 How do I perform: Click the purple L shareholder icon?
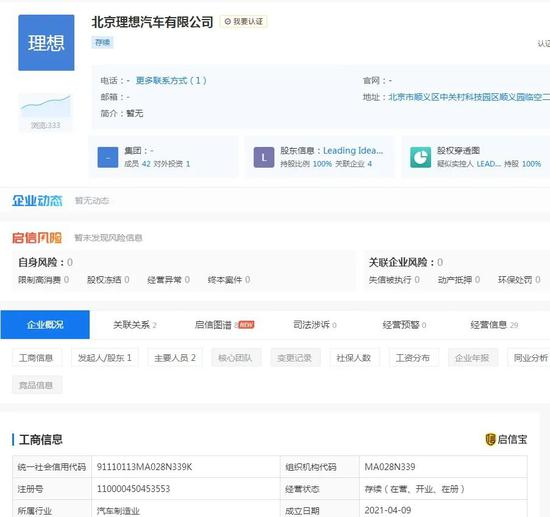264,157
